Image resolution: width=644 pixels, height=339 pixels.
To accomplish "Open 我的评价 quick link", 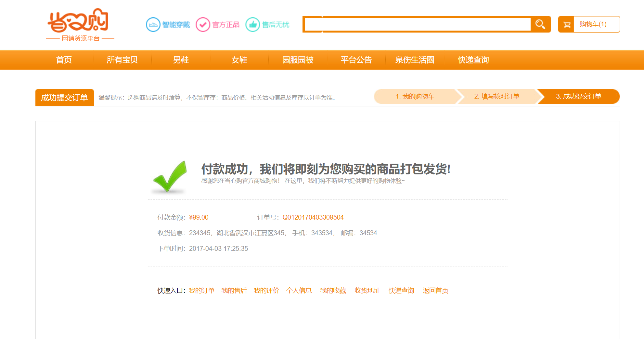I will click(266, 291).
